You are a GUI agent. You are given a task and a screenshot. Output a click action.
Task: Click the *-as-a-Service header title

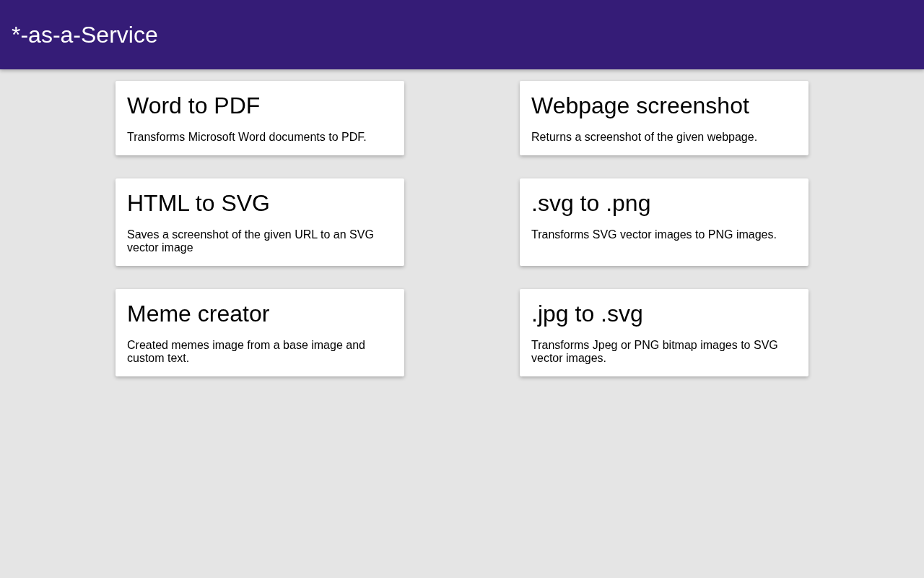[x=84, y=35]
